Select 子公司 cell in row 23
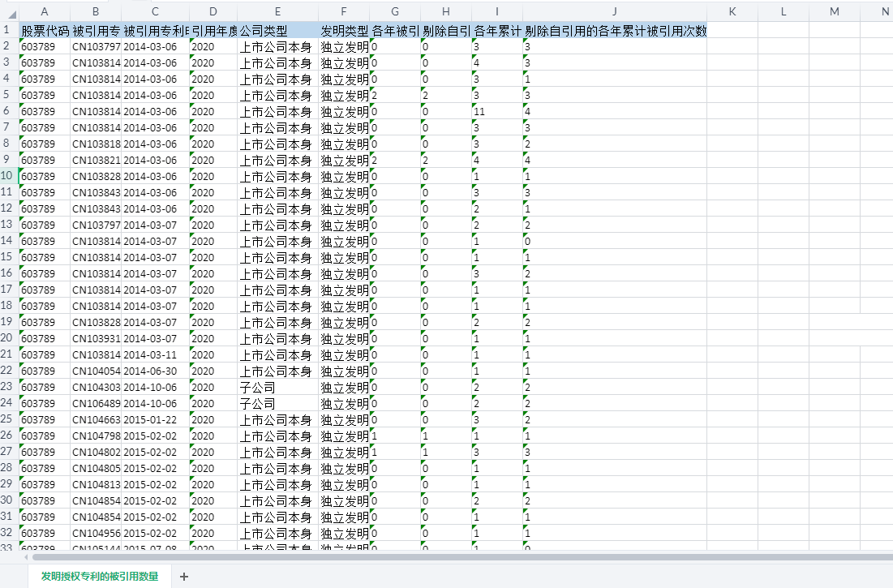 (x=277, y=387)
